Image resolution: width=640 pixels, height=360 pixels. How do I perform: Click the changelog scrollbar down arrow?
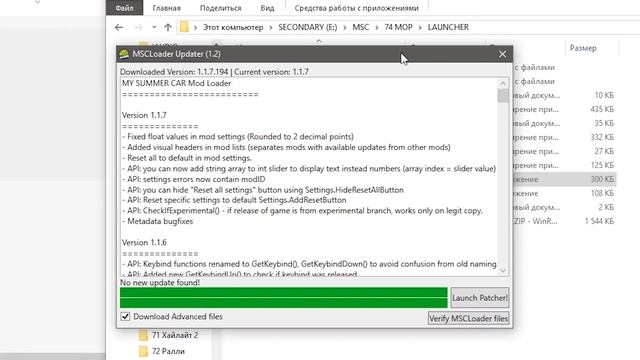click(503, 271)
